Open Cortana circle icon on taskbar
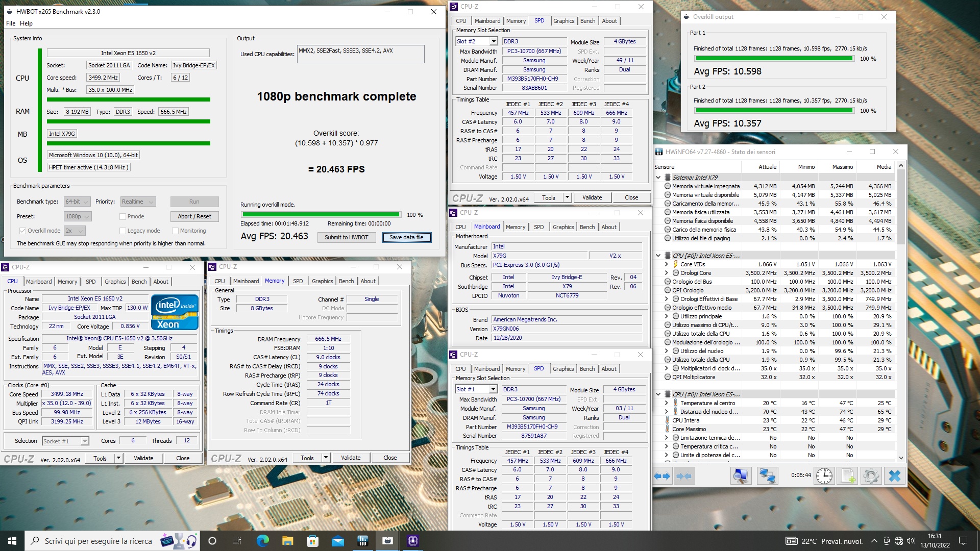980x551 pixels. [x=212, y=541]
